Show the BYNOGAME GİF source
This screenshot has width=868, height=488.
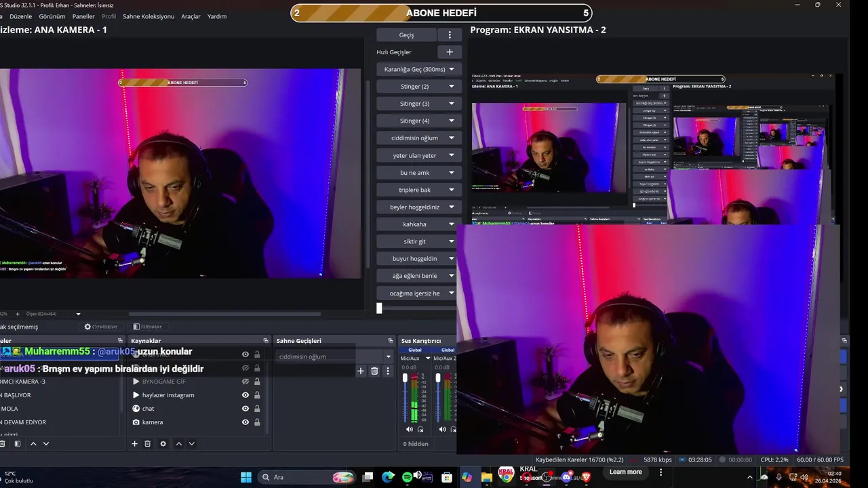point(245,382)
